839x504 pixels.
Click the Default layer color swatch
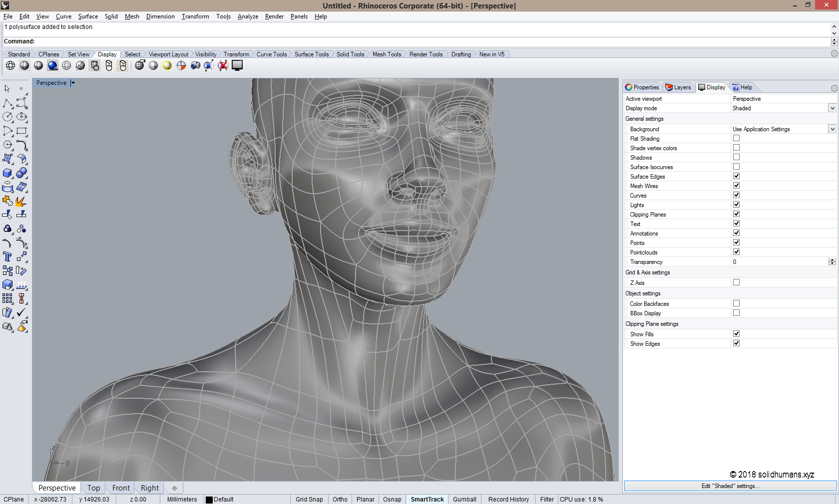pyautogui.click(x=208, y=499)
